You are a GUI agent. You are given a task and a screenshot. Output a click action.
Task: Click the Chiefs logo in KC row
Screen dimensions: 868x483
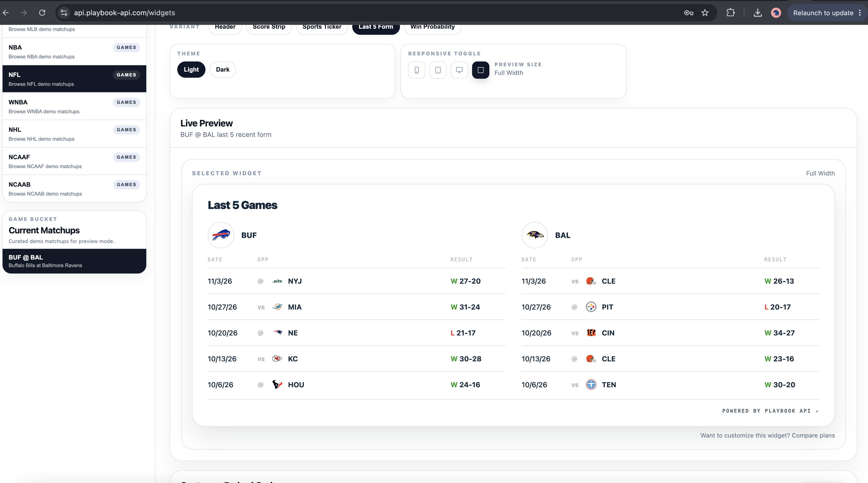[277, 359]
